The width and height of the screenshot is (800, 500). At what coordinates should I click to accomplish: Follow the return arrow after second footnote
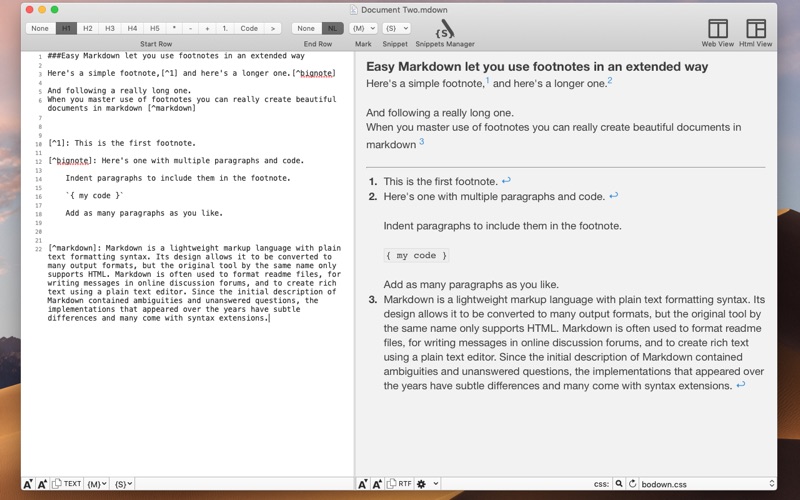coord(614,195)
